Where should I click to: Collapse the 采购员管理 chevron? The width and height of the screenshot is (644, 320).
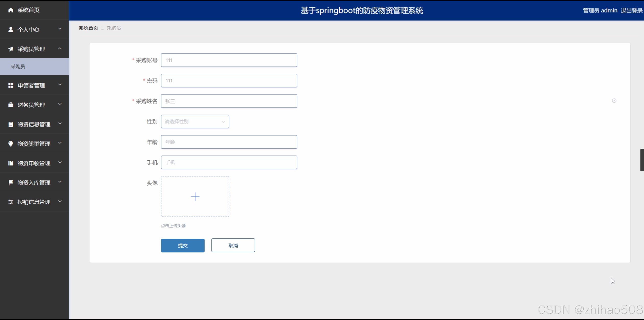[60, 48]
